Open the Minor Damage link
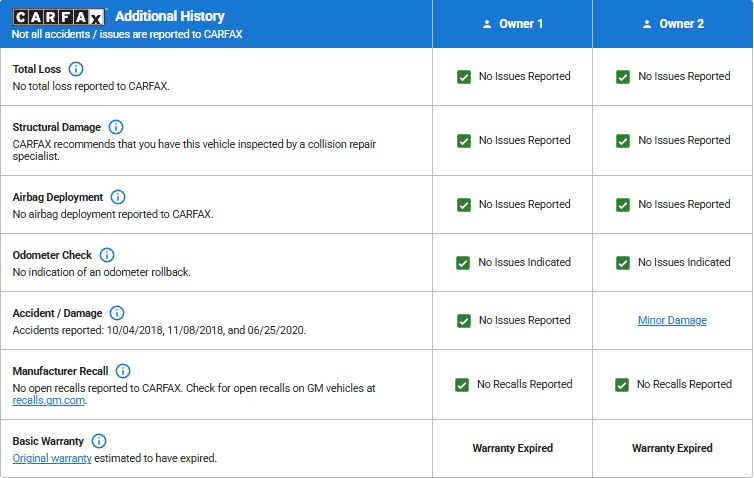 coord(672,321)
